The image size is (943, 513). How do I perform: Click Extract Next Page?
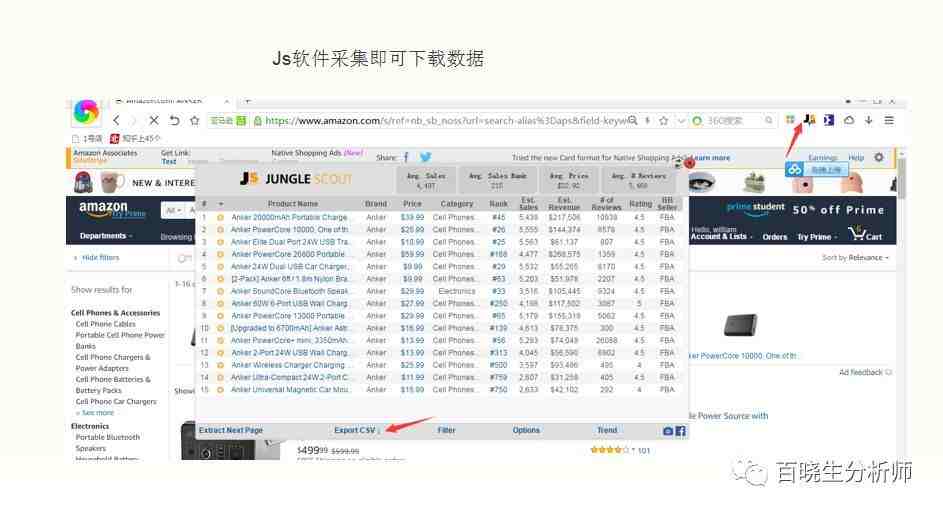pyautogui.click(x=231, y=431)
